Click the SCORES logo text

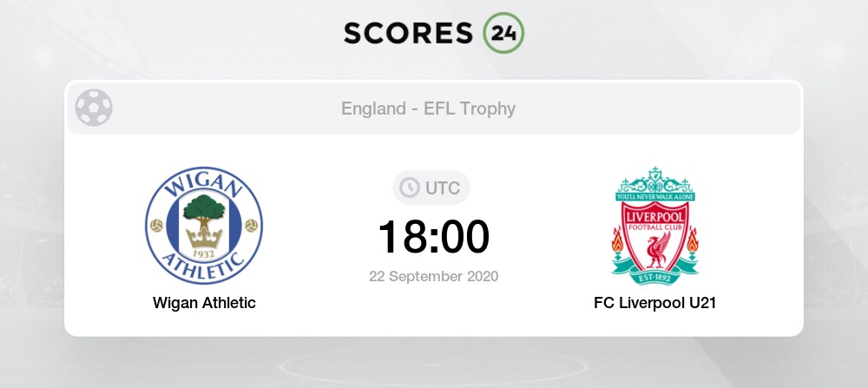[409, 33]
